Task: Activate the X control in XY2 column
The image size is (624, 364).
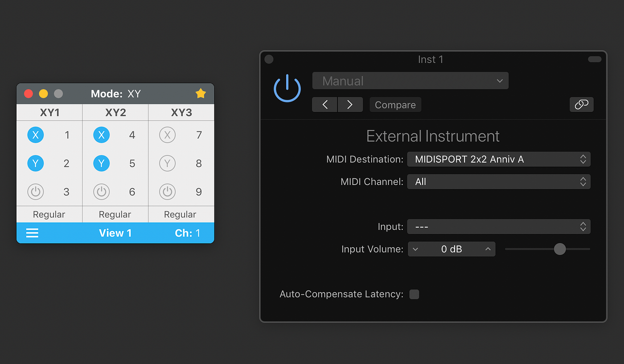Action: [x=101, y=135]
